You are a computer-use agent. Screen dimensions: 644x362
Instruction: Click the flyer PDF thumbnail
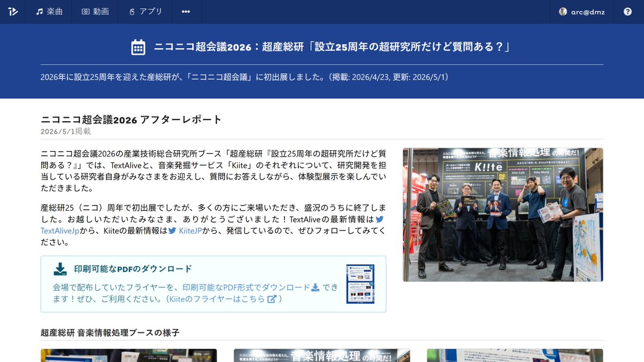coord(360,284)
